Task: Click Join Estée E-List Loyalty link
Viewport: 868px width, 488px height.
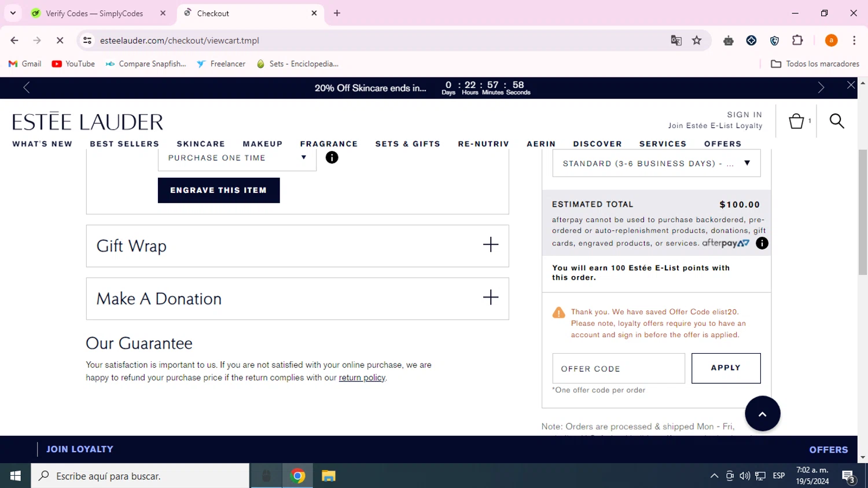Action: coord(715,126)
